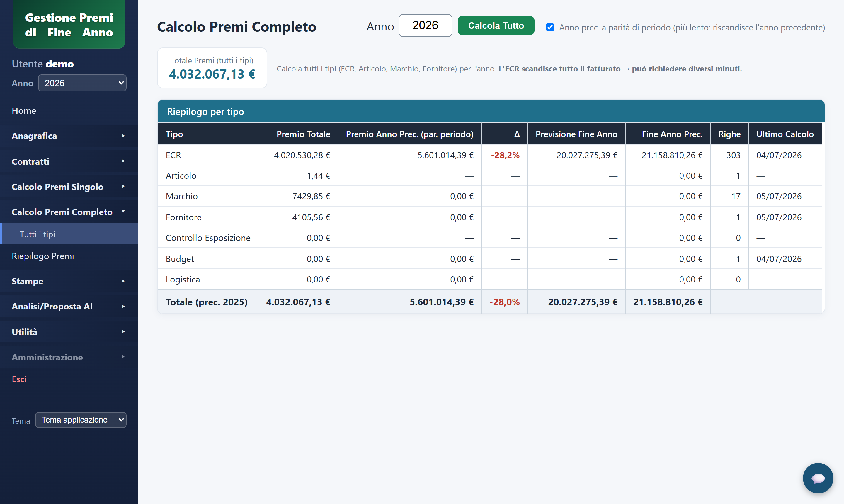Viewport: 844px width, 504px height.
Task: Expand the Utilità menu arrow
Action: click(123, 331)
